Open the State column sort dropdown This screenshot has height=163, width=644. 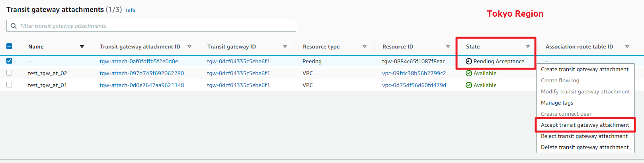tap(528, 47)
